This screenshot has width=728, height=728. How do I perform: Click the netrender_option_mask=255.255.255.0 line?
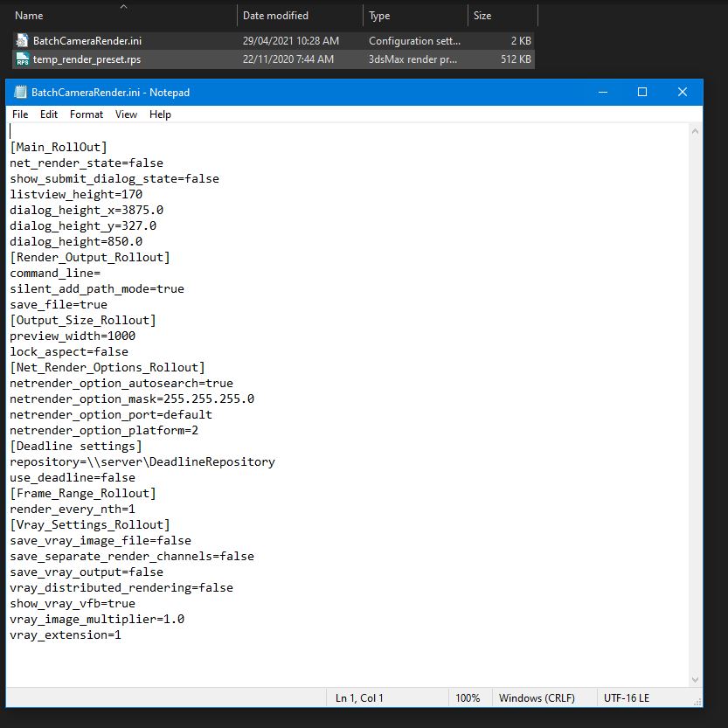tap(132, 399)
